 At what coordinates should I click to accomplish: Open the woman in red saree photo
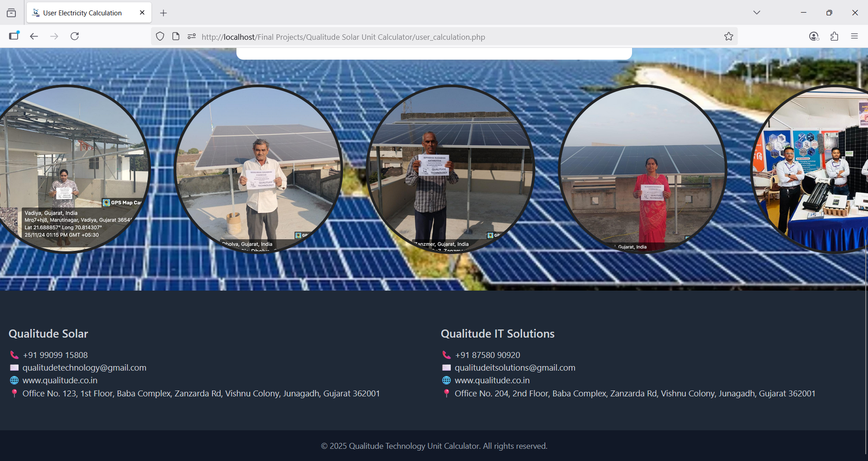(x=642, y=169)
